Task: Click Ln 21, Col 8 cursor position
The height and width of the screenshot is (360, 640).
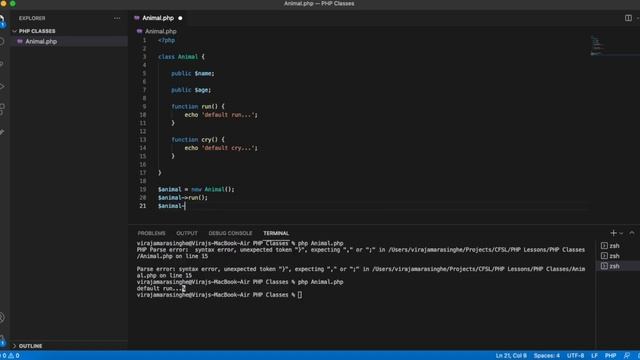Action: (x=511, y=356)
